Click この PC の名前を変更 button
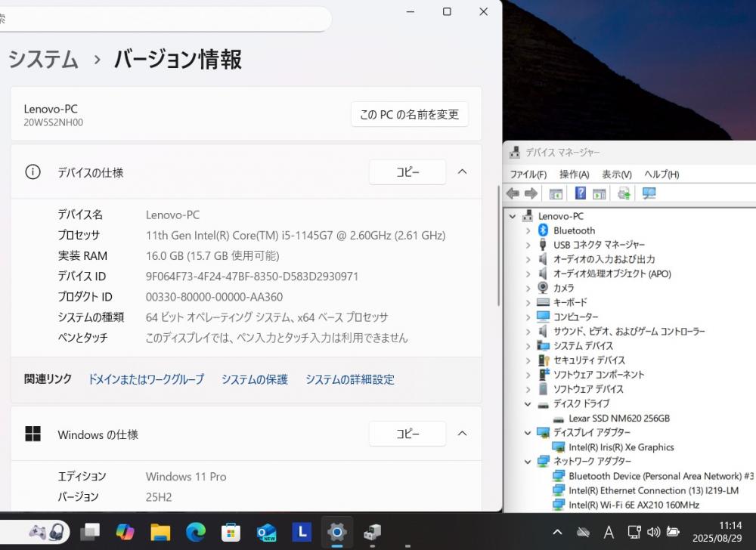Viewport: 756px width, 550px height. pyautogui.click(x=409, y=114)
